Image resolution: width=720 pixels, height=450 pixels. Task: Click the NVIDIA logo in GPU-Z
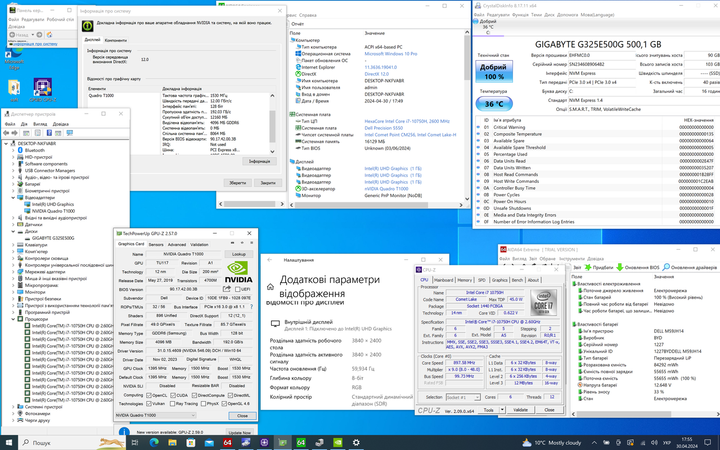pyautogui.click(x=238, y=271)
